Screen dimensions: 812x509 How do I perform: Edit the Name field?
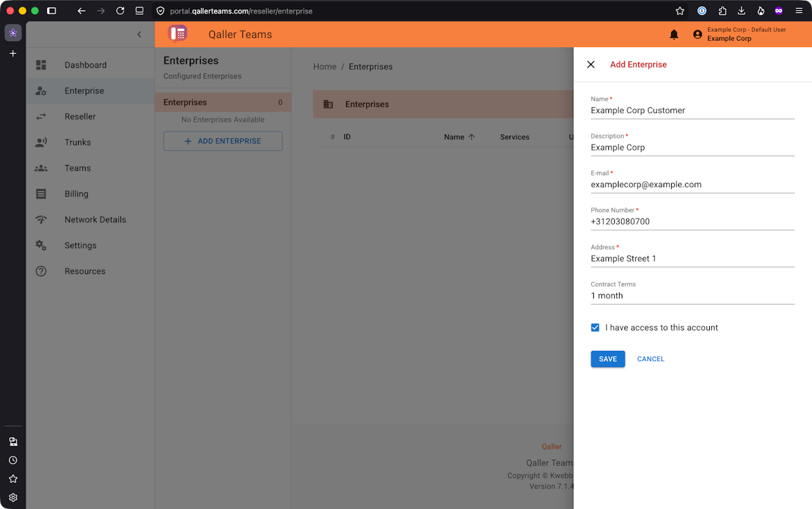pyautogui.click(x=693, y=110)
